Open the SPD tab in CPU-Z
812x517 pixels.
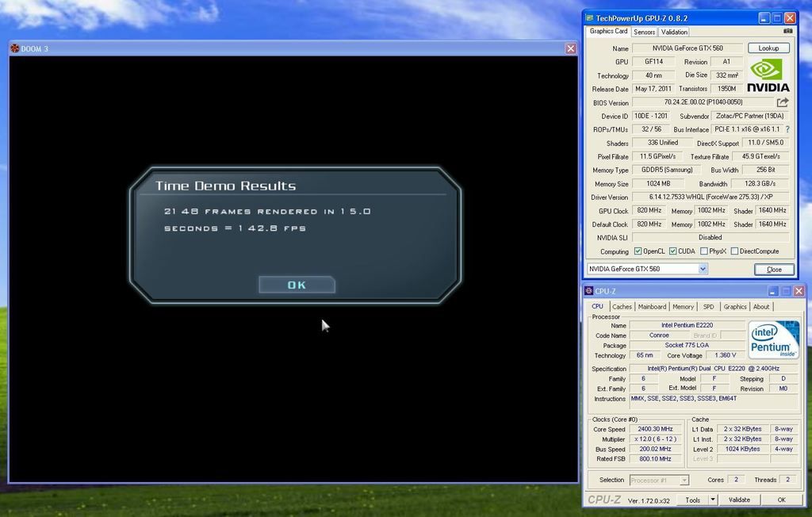tap(708, 307)
